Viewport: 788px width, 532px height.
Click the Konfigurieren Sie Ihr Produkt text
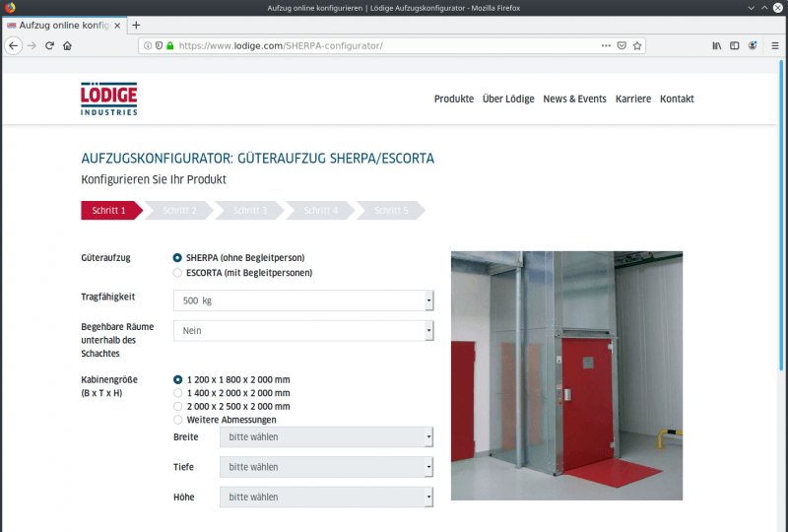(x=154, y=179)
